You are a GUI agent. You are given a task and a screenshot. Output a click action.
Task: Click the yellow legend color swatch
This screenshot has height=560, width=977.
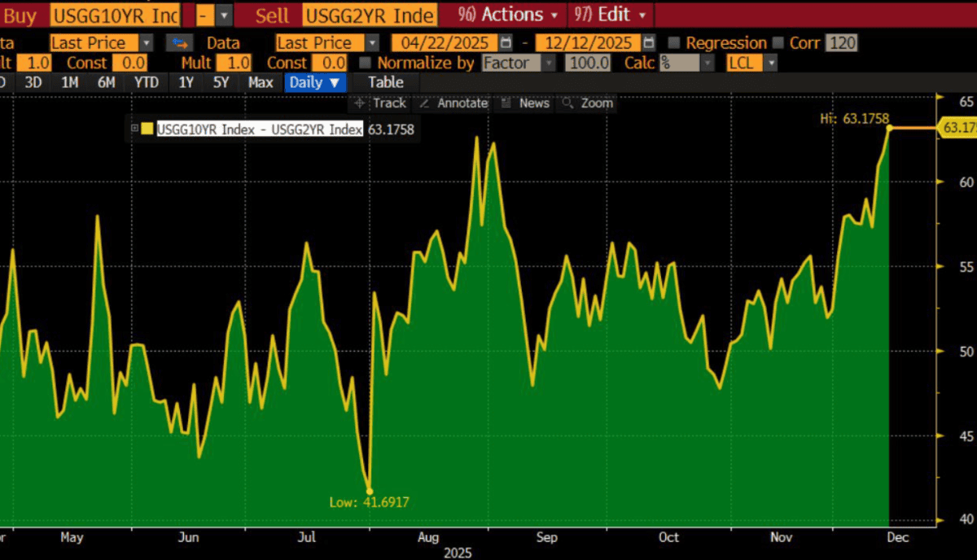point(147,129)
